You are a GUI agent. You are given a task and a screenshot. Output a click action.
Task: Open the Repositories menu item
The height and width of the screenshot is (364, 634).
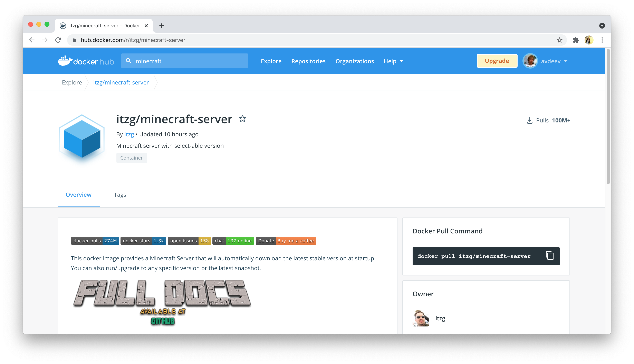pos(308,61)
